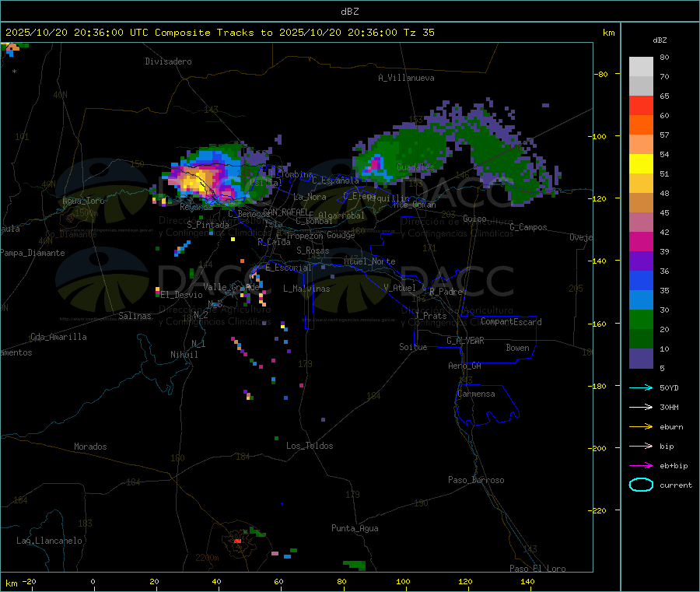
Task: Click the Aero_GA map label
Action: click(464, 366)
